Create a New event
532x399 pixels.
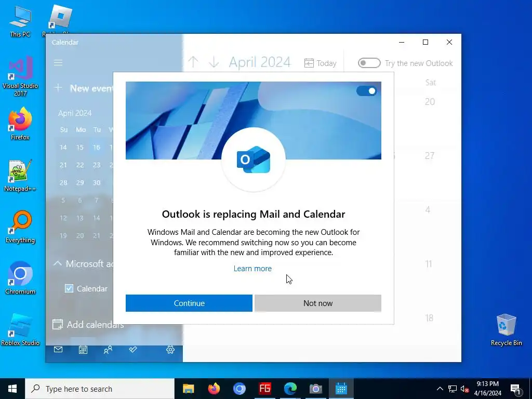pos(83,88)
